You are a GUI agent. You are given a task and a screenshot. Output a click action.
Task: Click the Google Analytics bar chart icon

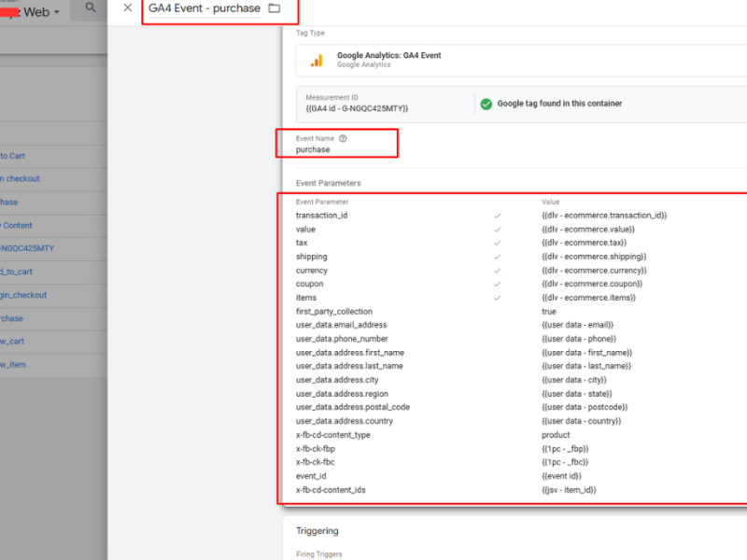[x=317, y=61]
